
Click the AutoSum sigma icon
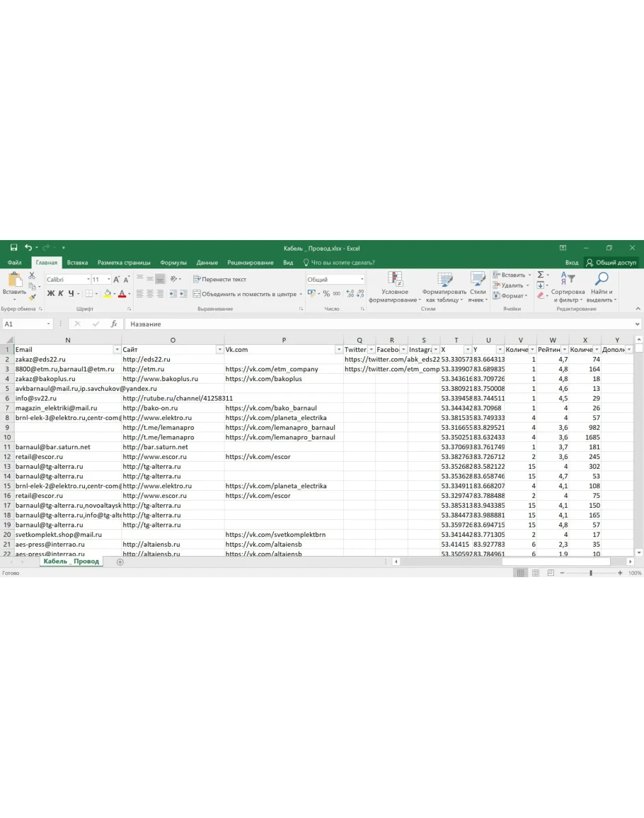[x=541, y=275]
